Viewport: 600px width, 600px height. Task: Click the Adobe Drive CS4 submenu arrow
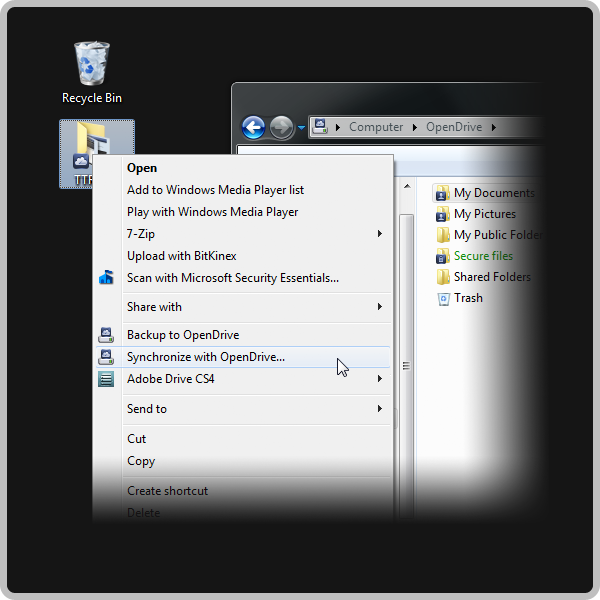point(380,378)
